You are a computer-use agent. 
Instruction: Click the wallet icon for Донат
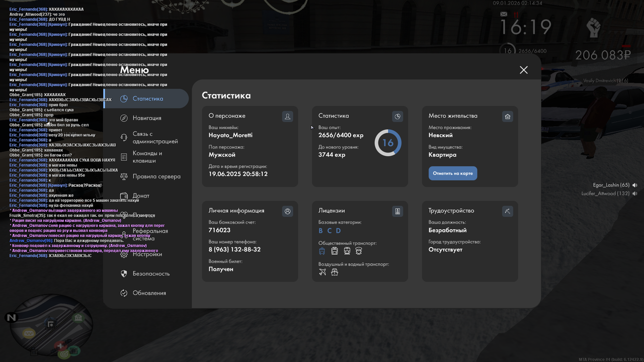coord(124,196)
